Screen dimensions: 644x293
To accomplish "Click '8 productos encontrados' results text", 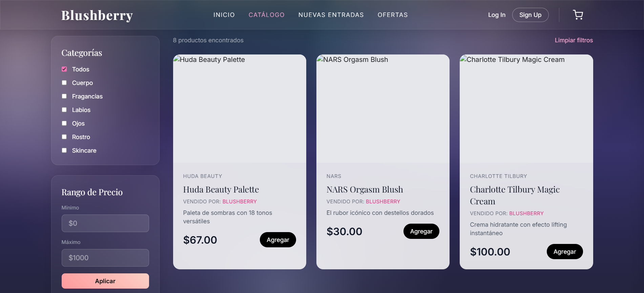I will [x=208, y=40].
